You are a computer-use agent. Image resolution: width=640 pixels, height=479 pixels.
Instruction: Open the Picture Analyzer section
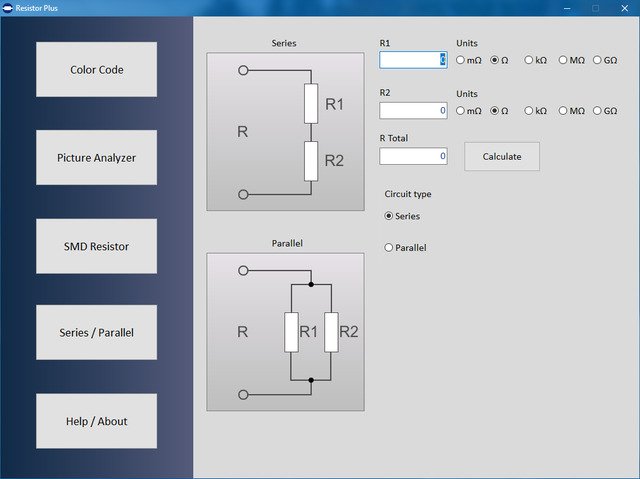click(96, 158)
